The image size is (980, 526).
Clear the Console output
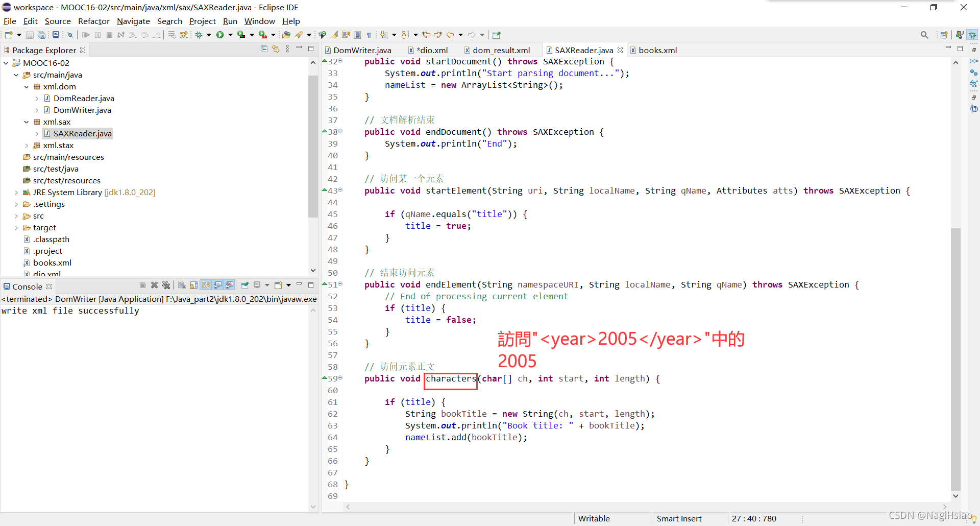pos(182,285)
